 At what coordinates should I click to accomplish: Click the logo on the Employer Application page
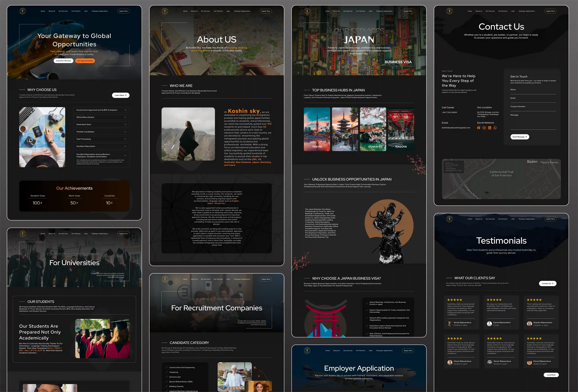point(307,351)
